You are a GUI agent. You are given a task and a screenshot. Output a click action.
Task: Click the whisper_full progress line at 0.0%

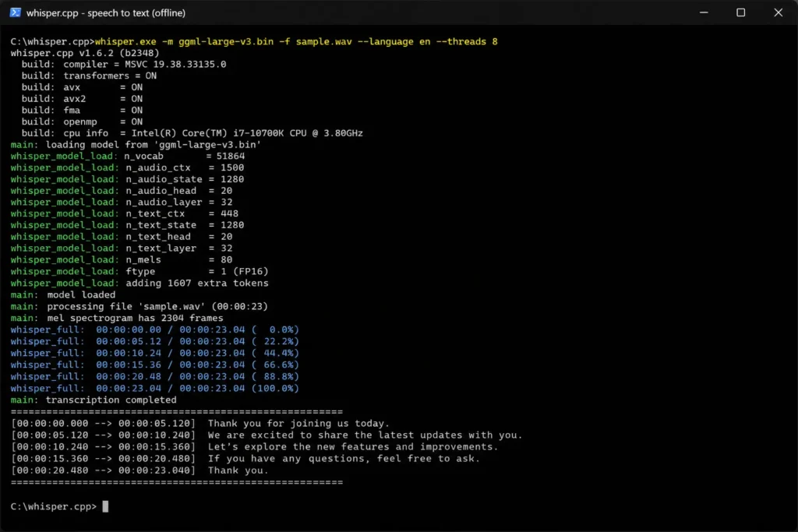click(x=155, y=330)
